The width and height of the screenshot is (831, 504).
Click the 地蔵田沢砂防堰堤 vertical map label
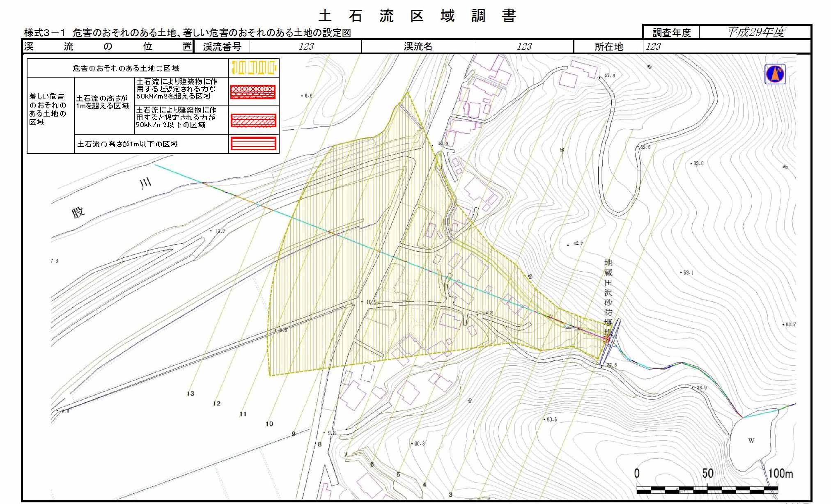point(608,298)
